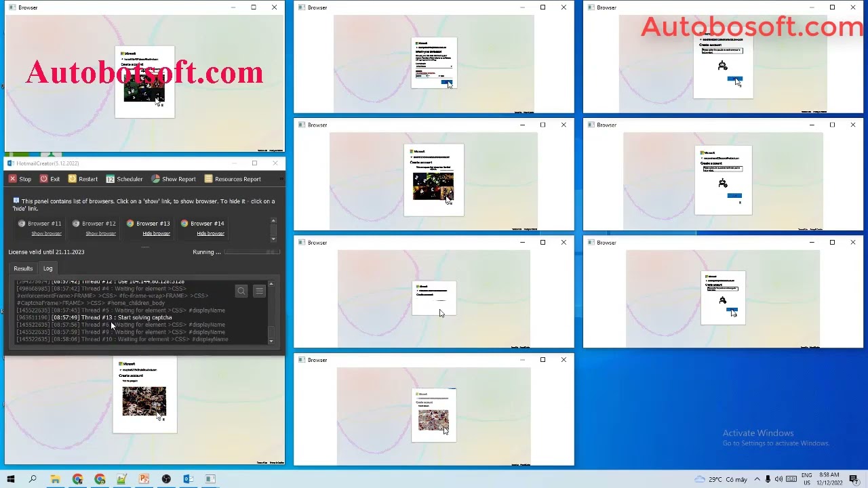The width and height of the screenshot is (868, 488).
Task: Open Show Report pie chart
Action: [x=173, y=179]
